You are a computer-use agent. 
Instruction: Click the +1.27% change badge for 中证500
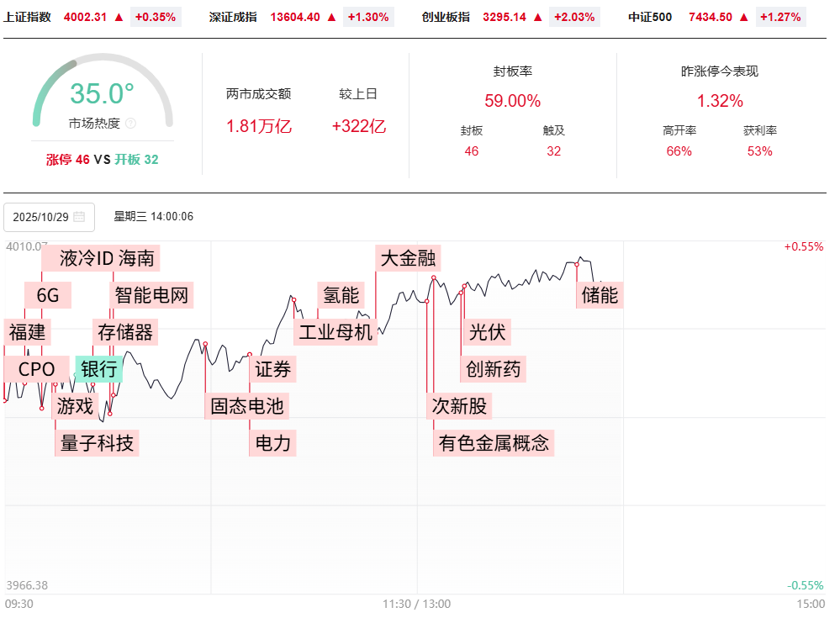pyautogui.click(x=779, y=17)
